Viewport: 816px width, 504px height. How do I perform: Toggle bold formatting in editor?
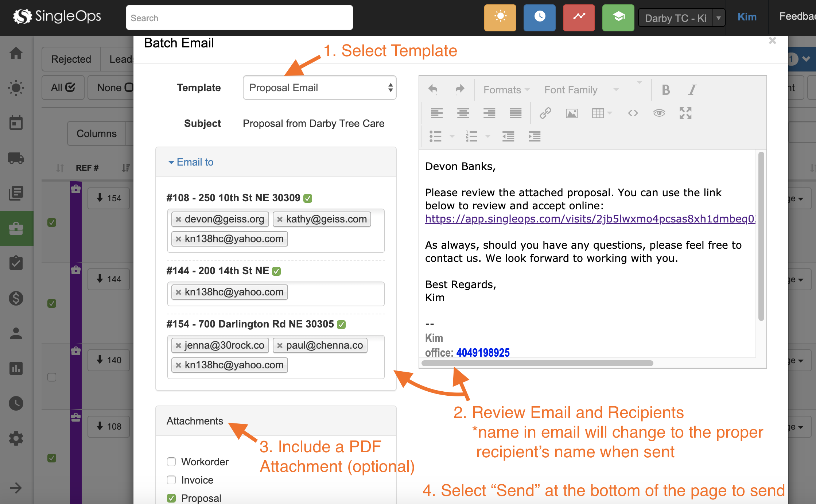coord(666,90)
